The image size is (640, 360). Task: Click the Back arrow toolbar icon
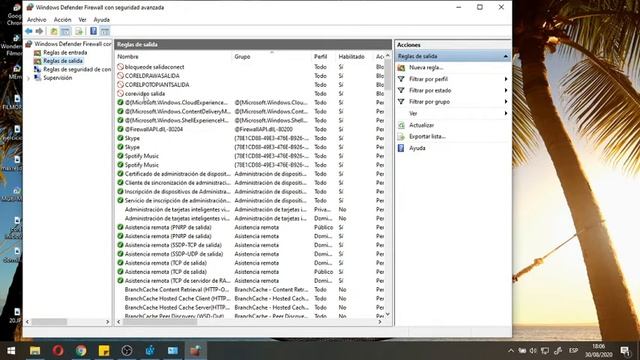[29, 31]
